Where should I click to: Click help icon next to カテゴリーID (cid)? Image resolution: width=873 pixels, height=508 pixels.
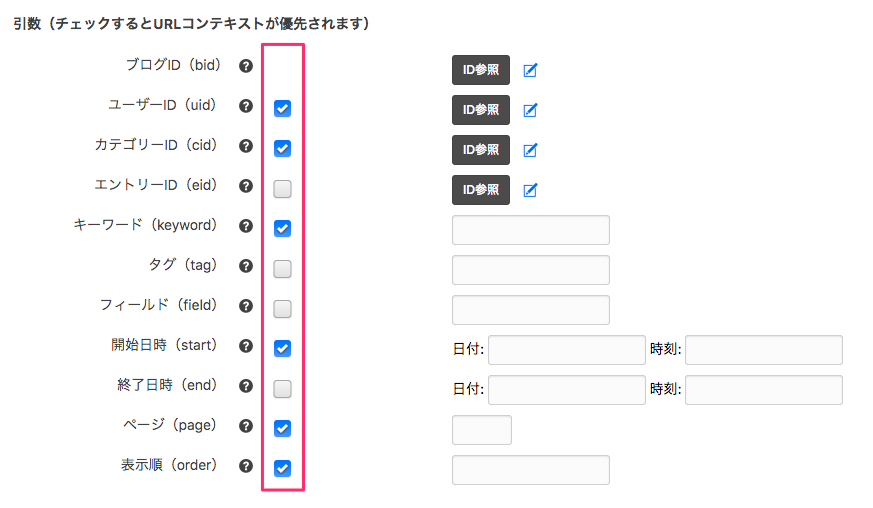[x=246, y=146]
